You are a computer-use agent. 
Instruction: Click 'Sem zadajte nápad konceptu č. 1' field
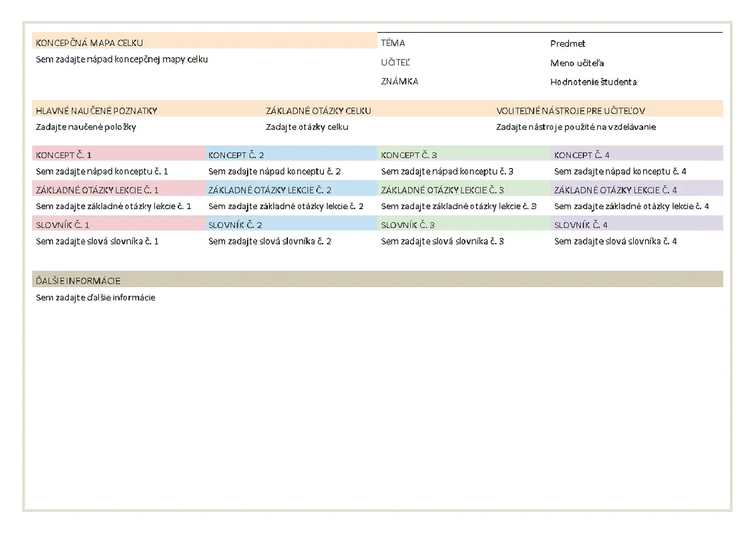point(102,172)
